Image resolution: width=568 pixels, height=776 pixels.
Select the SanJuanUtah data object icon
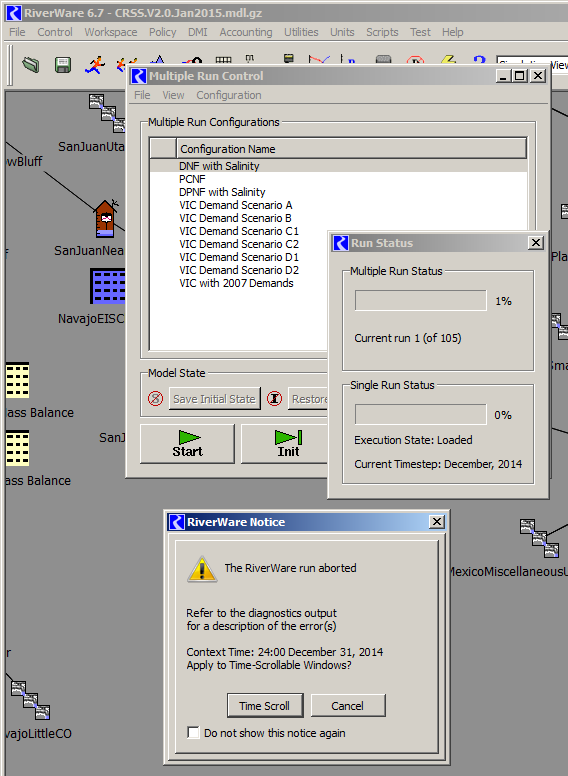click(x=108, y=113)
